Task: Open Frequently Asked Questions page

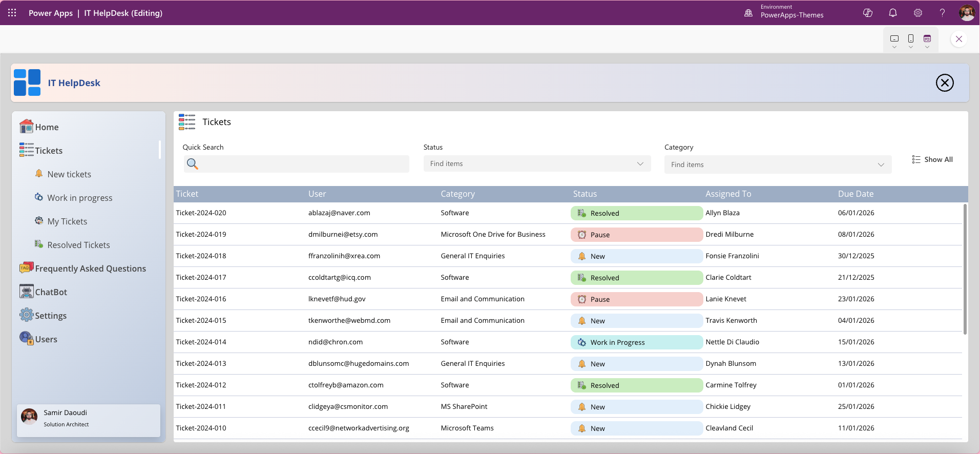Action: click(x=90, y=269)
